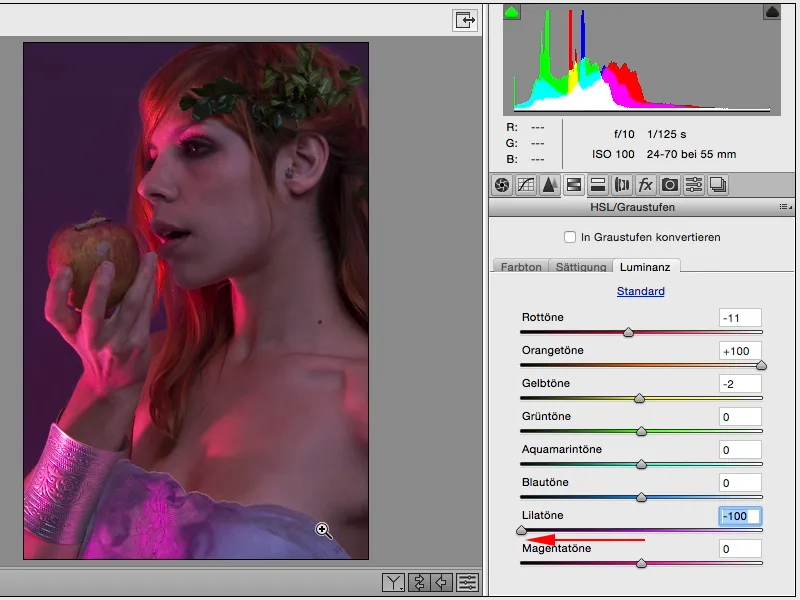Click the ISO 100 exposure info
Viewport: 800px width, 600px height.
[613, 154]
